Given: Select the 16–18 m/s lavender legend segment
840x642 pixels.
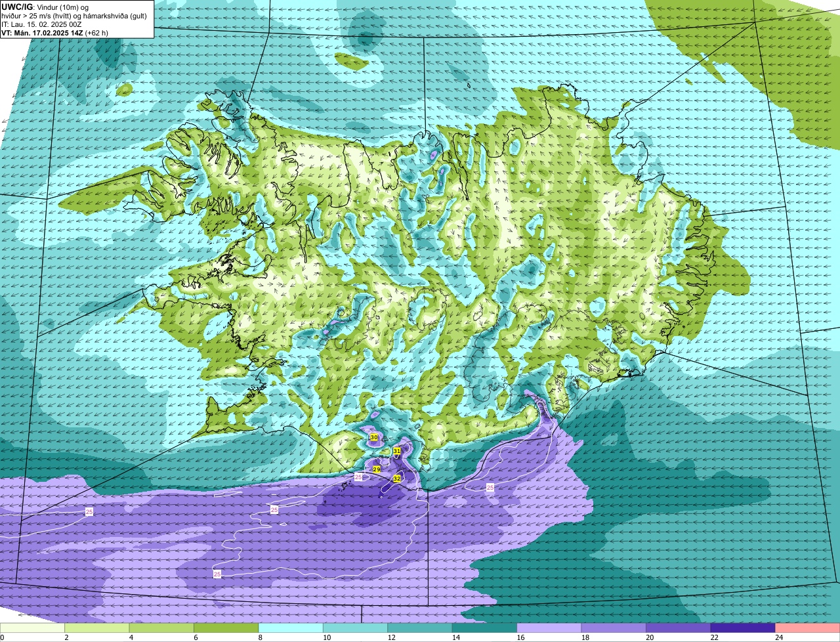Looking at the screenshot, I should (549, 628).
